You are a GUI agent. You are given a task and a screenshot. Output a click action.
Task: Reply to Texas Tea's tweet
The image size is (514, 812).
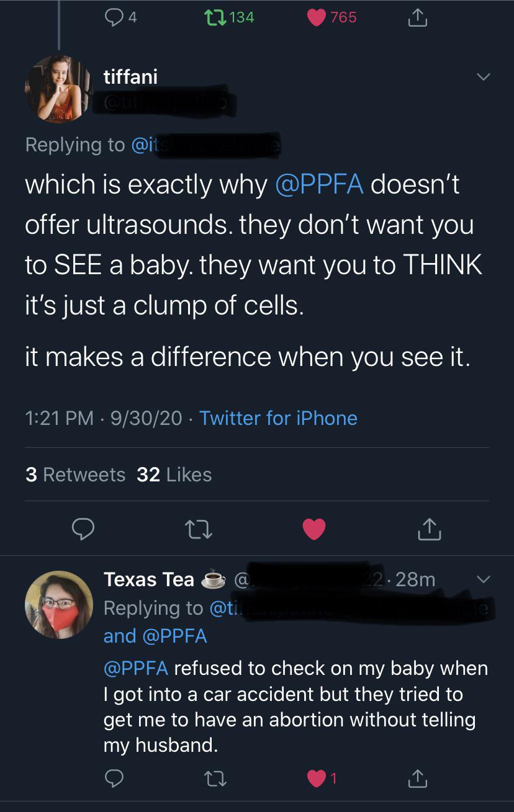[x=113, y=779]
